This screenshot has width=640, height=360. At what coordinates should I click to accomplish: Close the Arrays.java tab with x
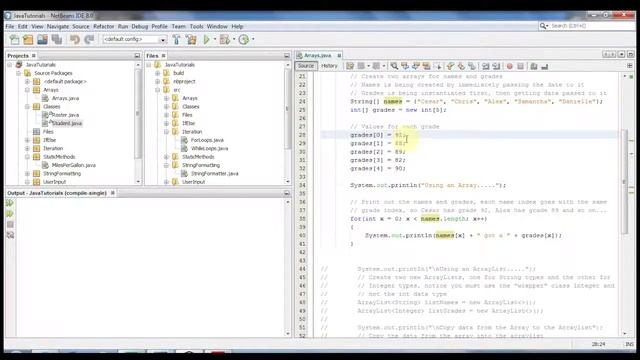pos(339,56)
